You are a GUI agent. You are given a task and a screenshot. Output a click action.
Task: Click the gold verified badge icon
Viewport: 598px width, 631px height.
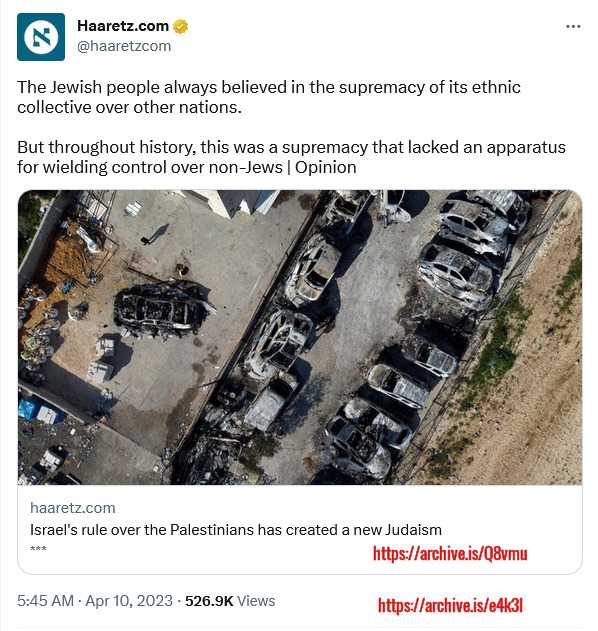point(181,27)
